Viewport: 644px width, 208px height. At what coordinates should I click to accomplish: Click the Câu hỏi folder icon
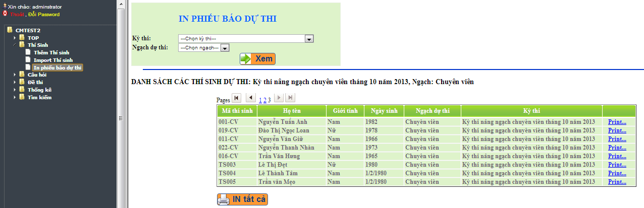(x=22, y=75)
